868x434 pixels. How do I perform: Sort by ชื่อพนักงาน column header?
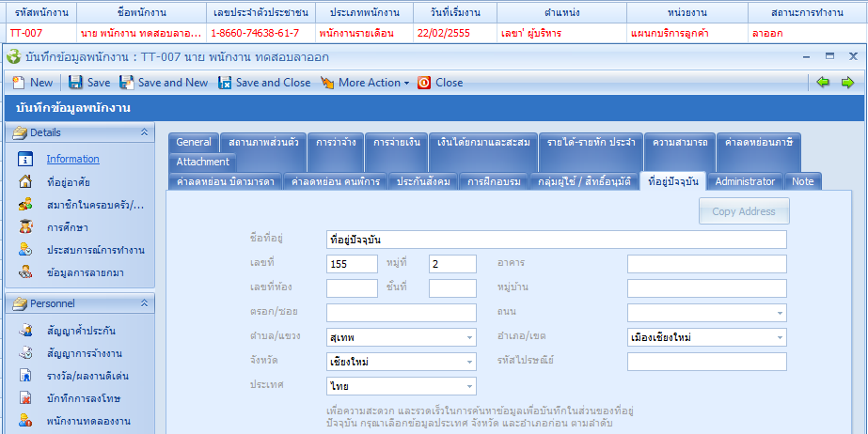[142, 13]
